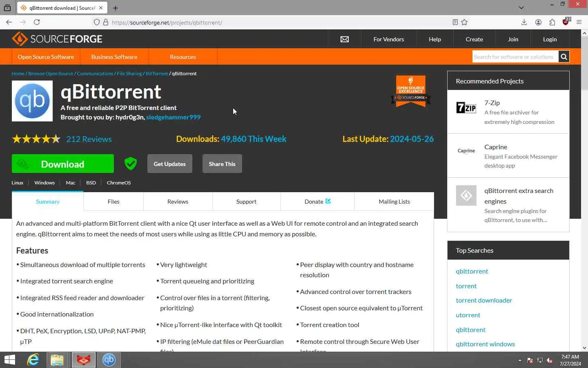Open the Firefox downloads panel icon
Viewport: 588px width, 368px height.
click(x=524, y=22)
